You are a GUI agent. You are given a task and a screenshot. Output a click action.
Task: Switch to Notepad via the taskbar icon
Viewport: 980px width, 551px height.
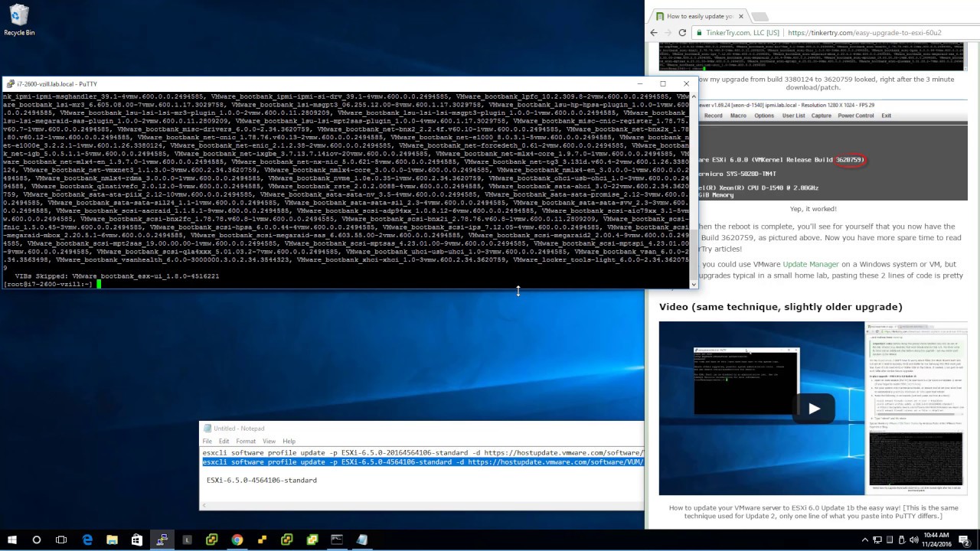pyautogui.click(x=362, y=540)
